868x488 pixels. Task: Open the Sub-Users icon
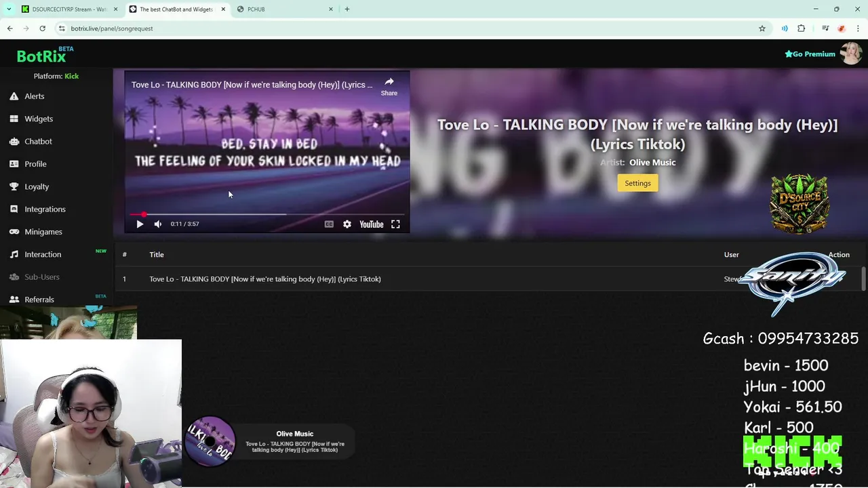[14, 277]
